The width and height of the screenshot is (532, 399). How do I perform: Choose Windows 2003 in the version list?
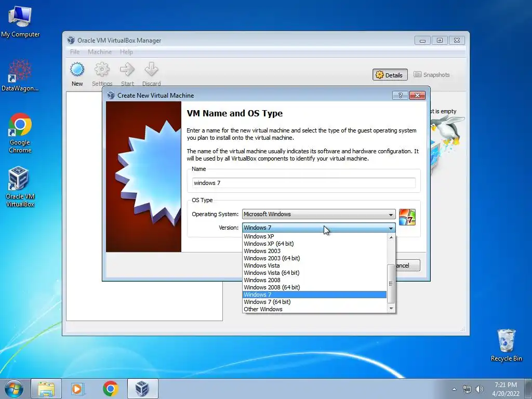click(315, 251)
